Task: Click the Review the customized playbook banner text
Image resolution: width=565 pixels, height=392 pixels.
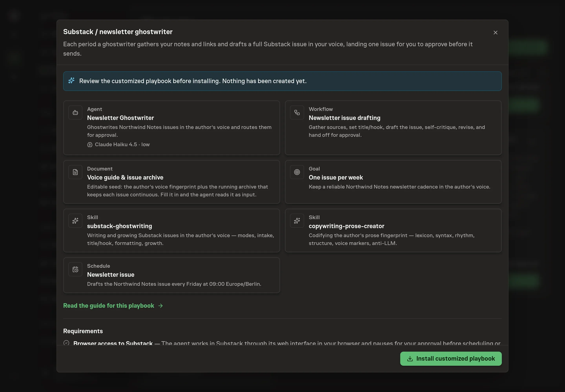Action: click(x=193, y=81)
